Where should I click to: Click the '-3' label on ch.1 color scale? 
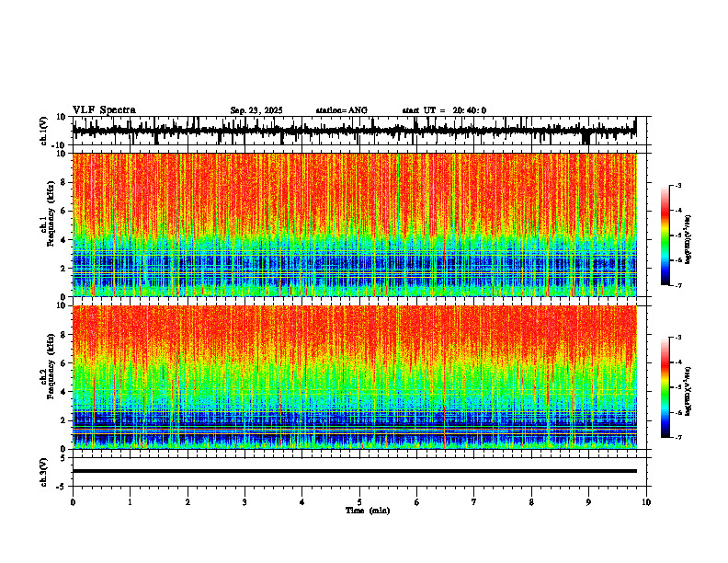[677, 185]
